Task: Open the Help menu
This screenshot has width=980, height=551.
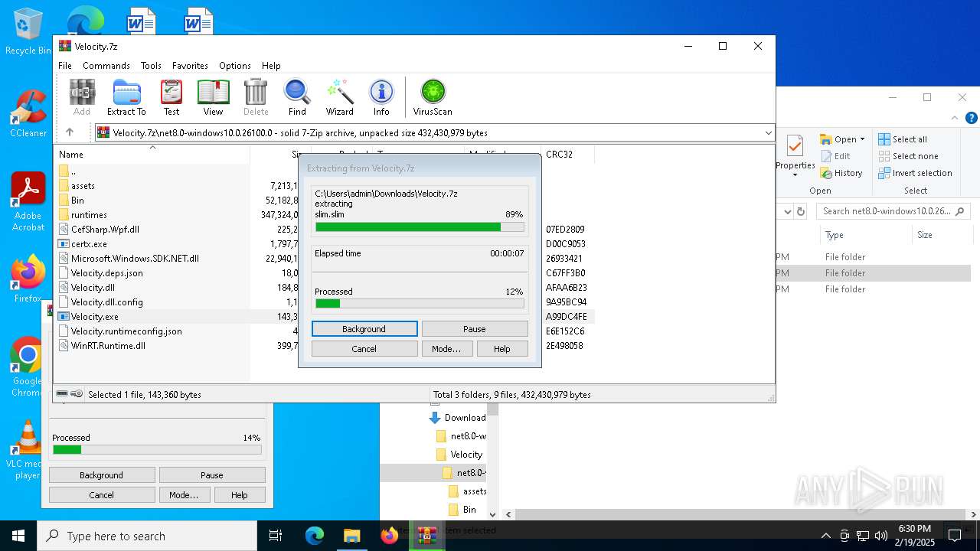Action: pyautogui.click(x=271, y=66)
